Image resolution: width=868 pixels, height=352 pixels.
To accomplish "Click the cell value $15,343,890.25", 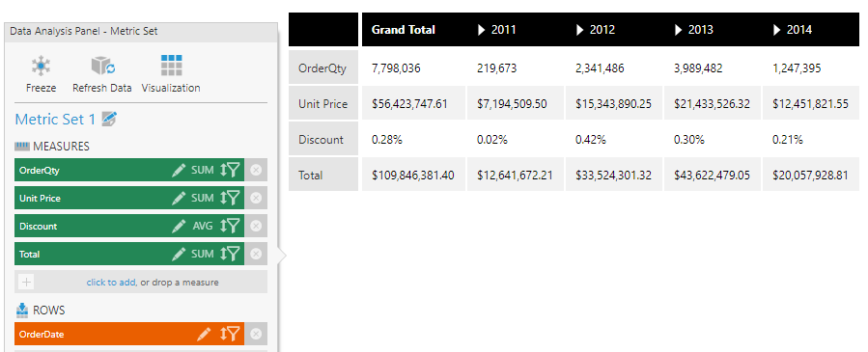I will 613,104.
